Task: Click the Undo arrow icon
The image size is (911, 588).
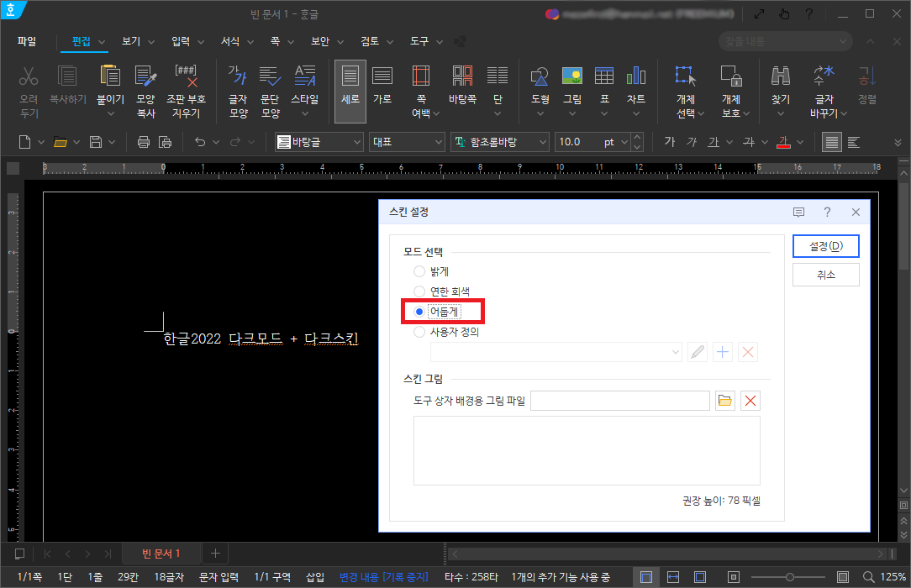Action: 200,142
